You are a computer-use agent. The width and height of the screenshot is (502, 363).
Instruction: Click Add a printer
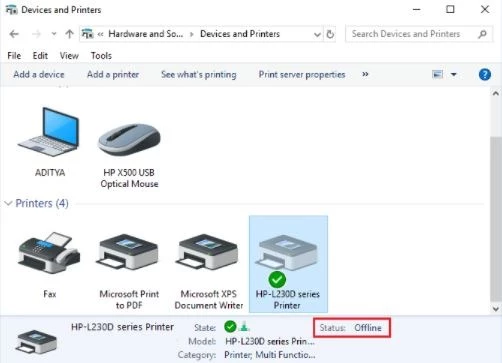tap(113, 74)
